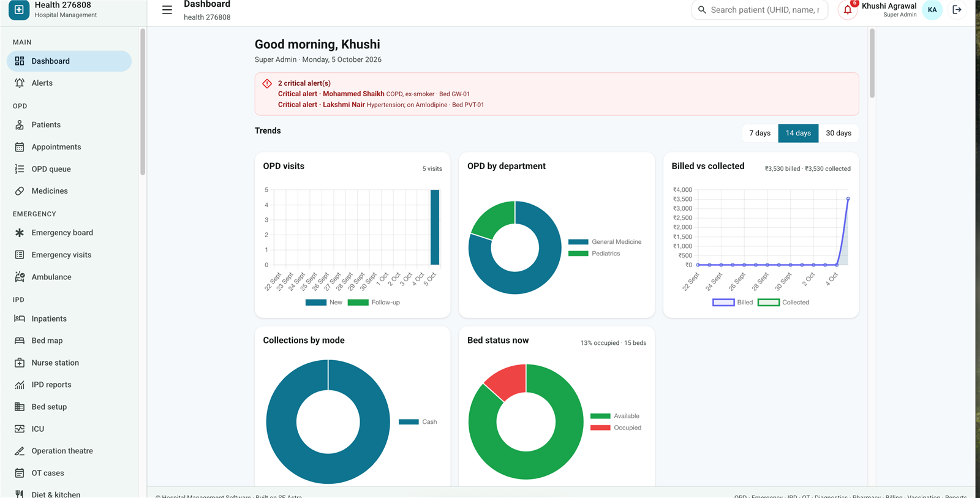This screenshot has width=980, height=498.
Task: Click the OPD queue list icon
Action: [x=20, y=169]
